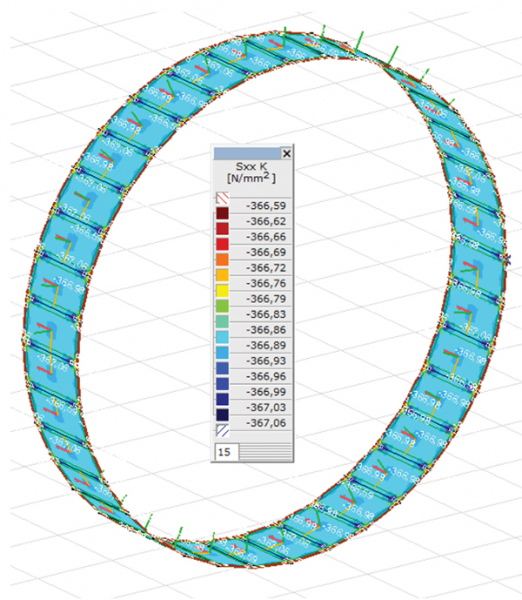Image resolution: width=522 pixels, height=600 pixels.
Task: Click the legend value -366,89
Action: [x=266, y=346]
